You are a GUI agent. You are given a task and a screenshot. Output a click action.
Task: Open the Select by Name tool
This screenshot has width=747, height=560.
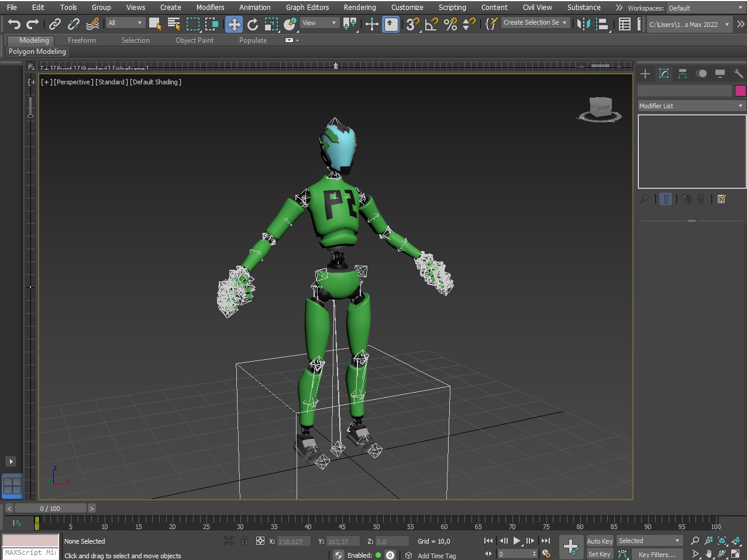pos(174,24)
